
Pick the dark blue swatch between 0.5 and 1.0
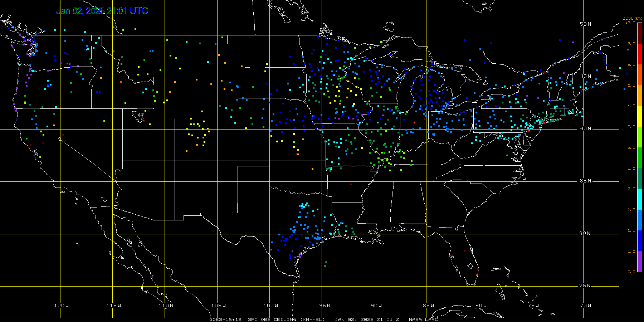tap(640, 241)
